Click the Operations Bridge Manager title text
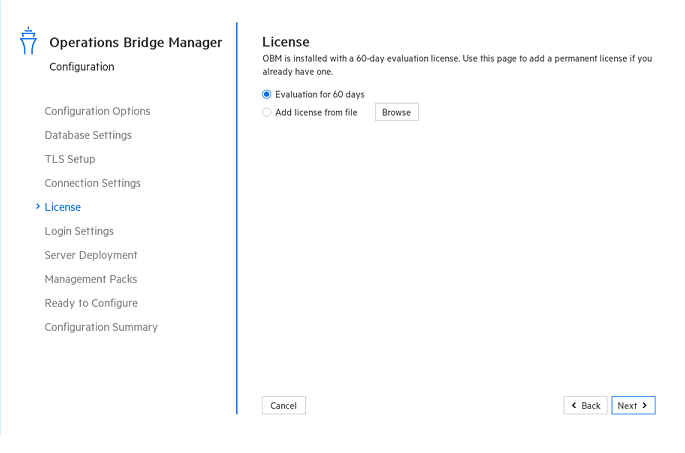This screenshot has width=685, height=453. [x=135, y=42]
